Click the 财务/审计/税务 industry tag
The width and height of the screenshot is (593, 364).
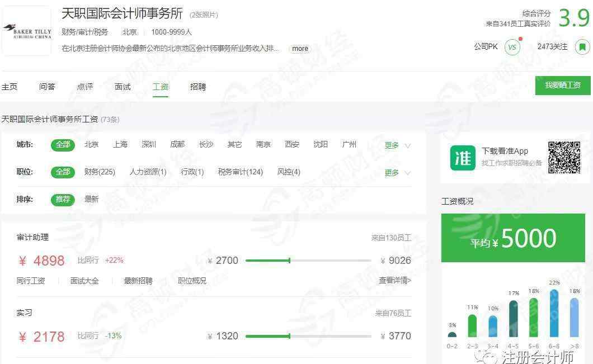point(84,32)
